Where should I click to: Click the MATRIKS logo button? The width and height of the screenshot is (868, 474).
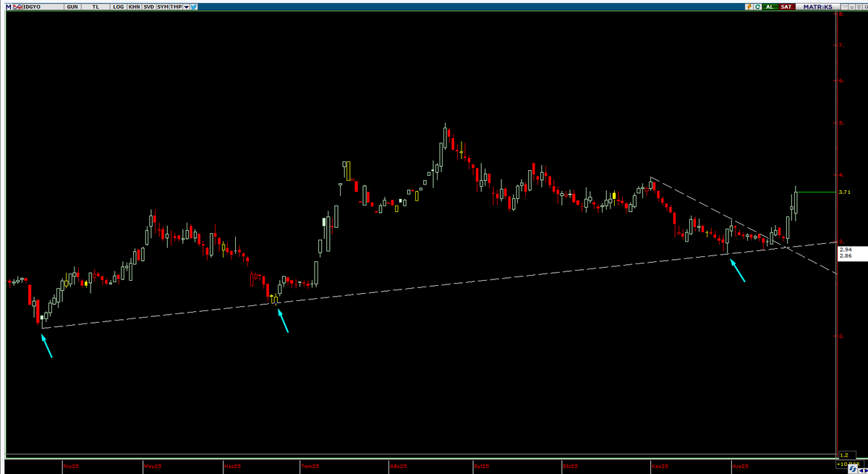click(817, 7)
